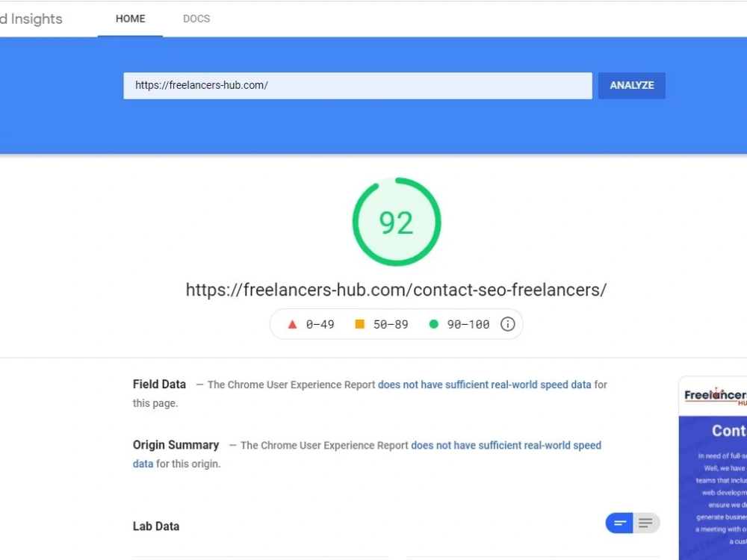This screenshot has height=560, width=747.
Task: Switch to the DOCS tab
Action: pos(196,19)
